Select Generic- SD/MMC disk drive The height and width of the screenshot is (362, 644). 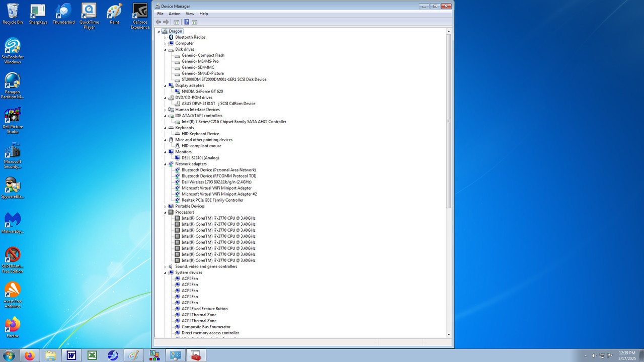(x=198, y=67)
